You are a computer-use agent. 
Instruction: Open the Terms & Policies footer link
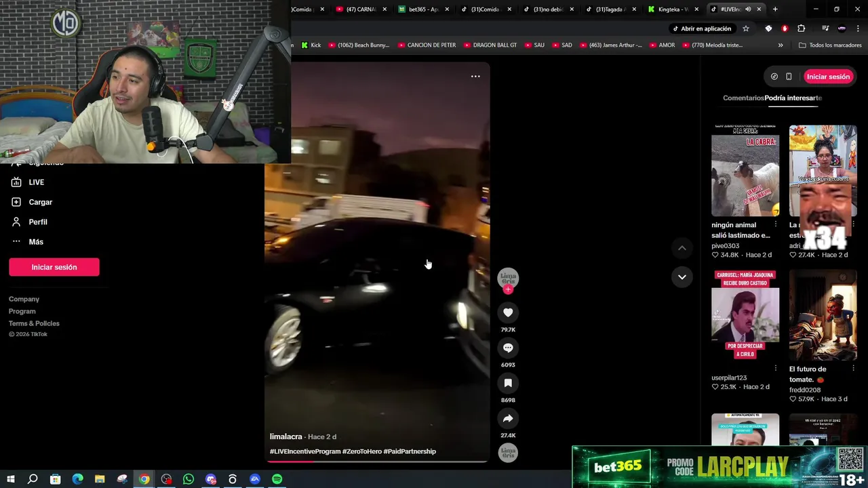point(34,323)
